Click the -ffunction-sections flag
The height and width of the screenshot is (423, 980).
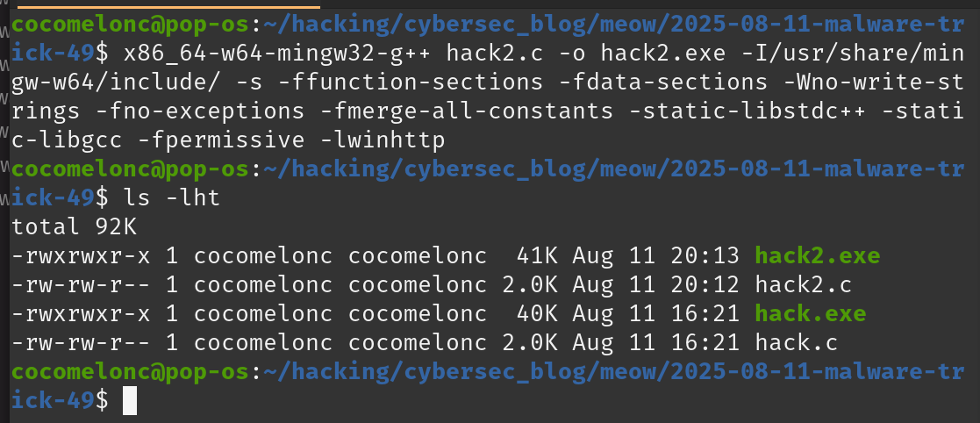[410, 83]
